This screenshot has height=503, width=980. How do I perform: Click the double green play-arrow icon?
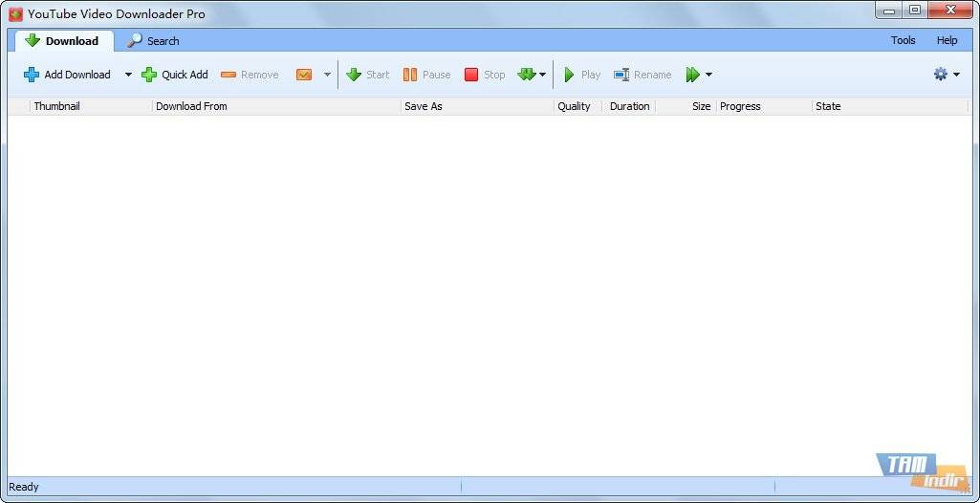[693, 75]
